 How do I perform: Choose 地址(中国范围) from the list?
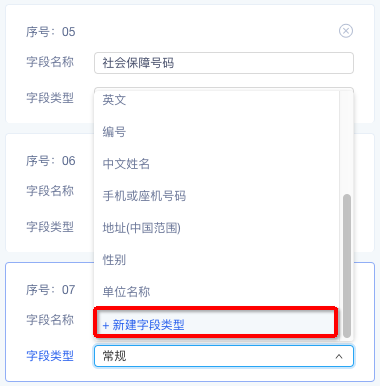point(216,228)
